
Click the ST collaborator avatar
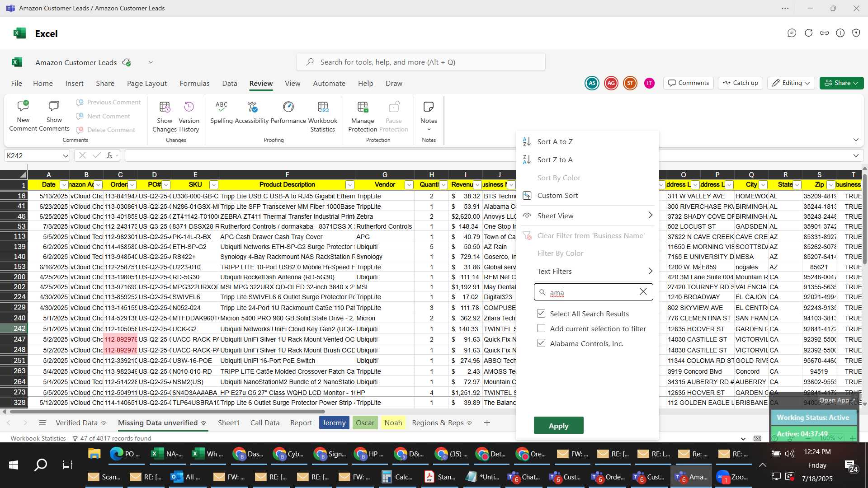tap(630, 83)
